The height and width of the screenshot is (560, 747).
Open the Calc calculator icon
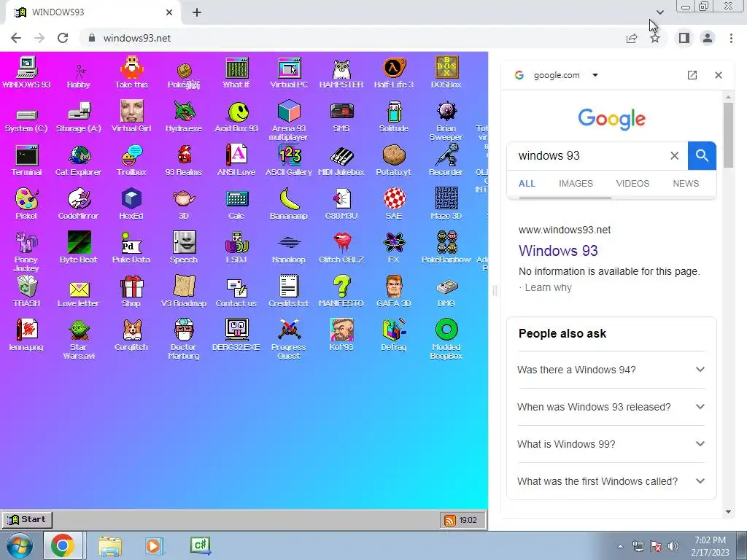tap(236, 204)
